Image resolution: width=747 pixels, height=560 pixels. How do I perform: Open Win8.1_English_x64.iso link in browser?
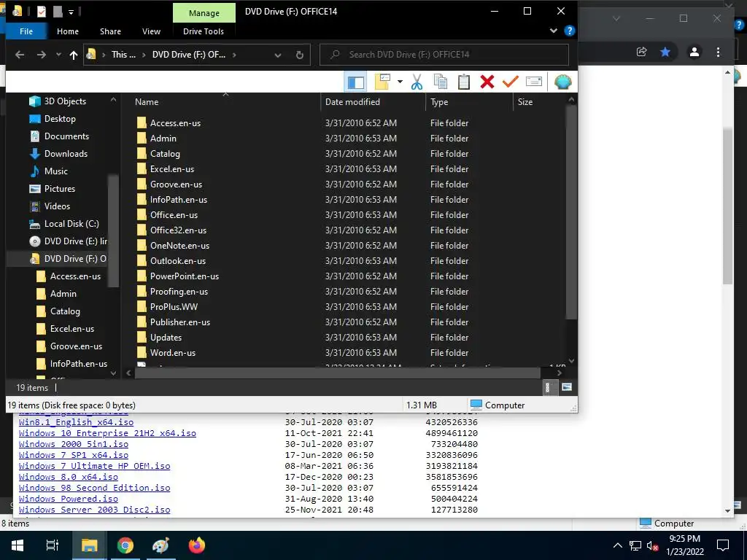click(x=76, y=422)
